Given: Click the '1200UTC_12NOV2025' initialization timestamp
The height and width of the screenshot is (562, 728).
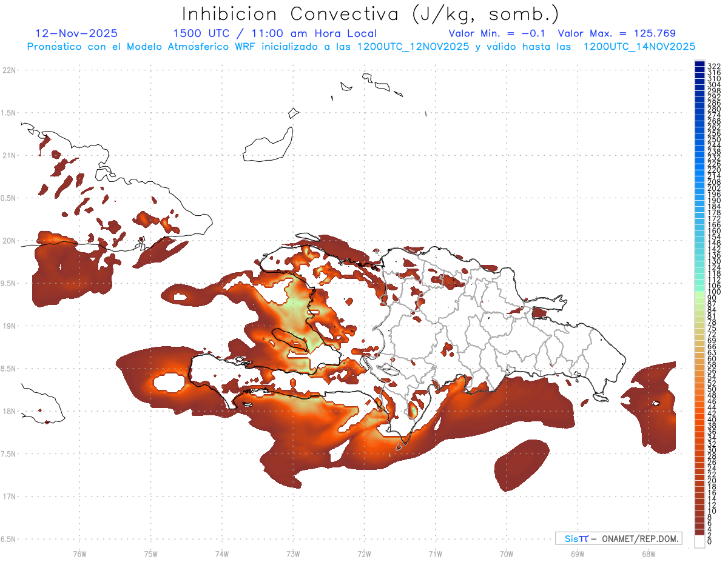Looking at the screenshot, I should pos(412,47).
